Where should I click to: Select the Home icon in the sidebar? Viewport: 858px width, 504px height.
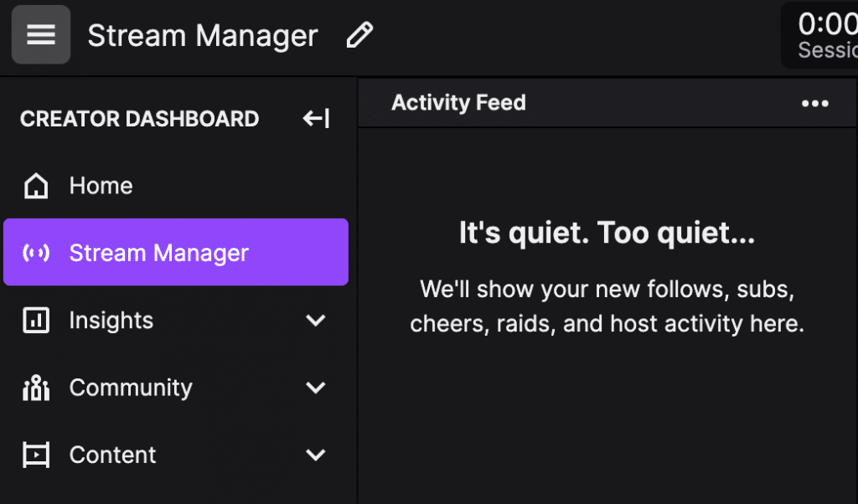pos(35,185)
